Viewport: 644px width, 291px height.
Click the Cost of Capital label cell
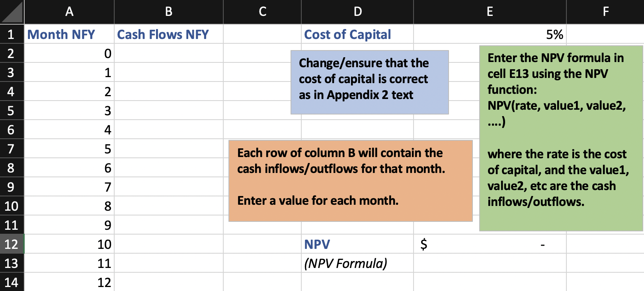(357, 35)
